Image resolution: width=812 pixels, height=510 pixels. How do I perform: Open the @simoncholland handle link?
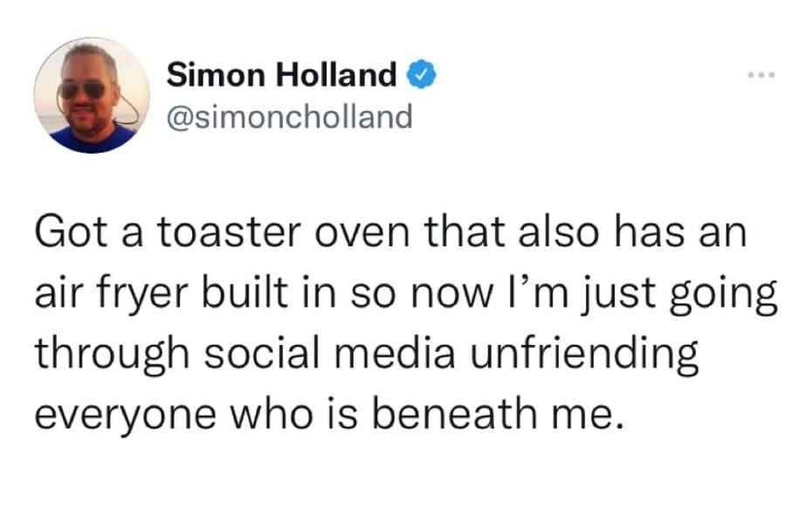289,116
